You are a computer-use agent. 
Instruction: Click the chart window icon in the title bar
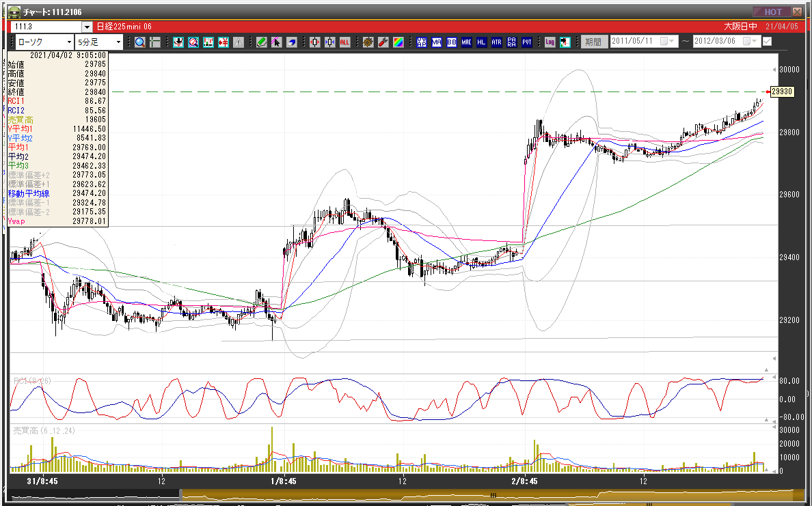pos(14,12)
